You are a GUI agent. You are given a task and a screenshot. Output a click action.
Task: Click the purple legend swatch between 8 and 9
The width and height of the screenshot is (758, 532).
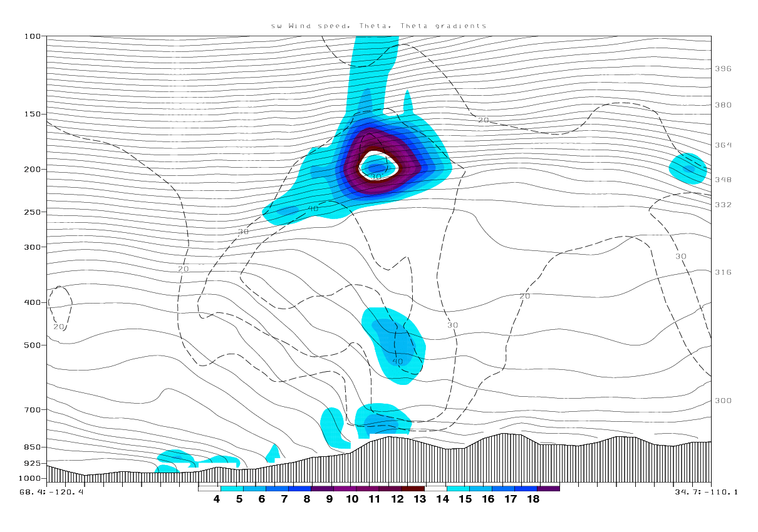pyautogui.click(x=322, y=488)
